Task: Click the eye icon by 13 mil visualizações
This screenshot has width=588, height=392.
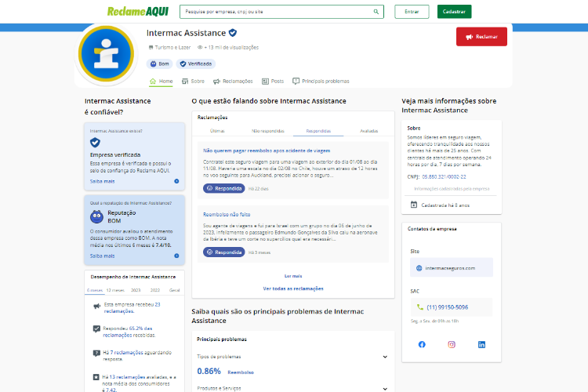Action: coord(200,48)
